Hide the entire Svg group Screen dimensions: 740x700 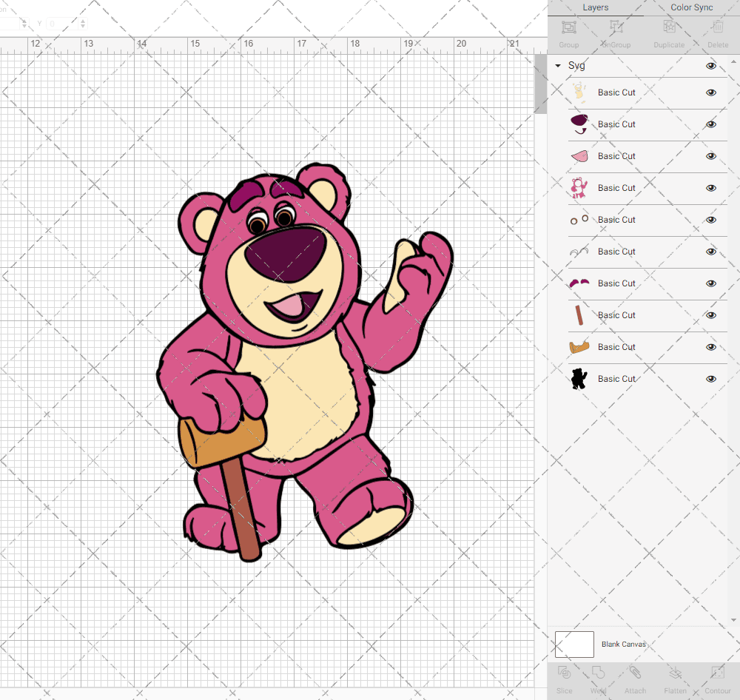[710, 66]
